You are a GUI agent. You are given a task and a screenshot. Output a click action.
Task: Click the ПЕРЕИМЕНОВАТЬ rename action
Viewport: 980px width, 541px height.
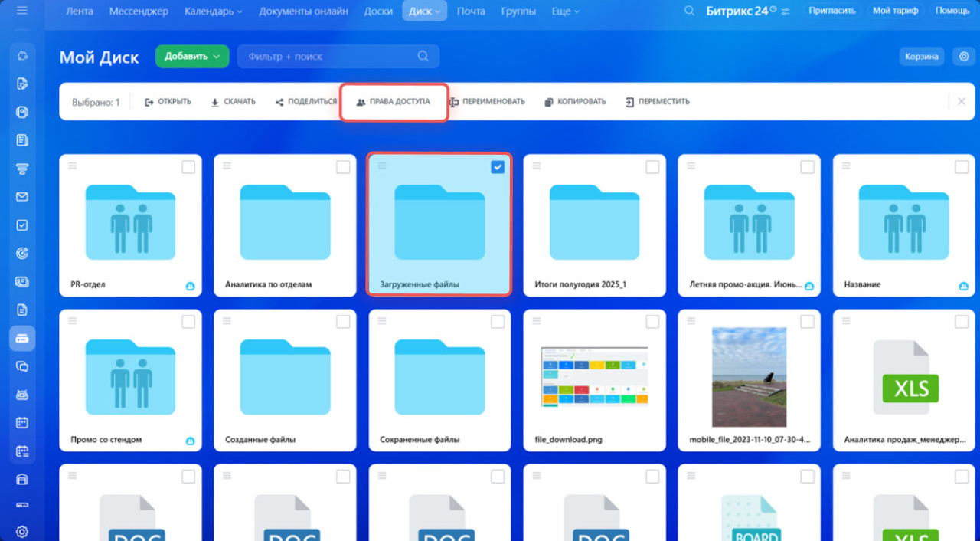pyautogui.click(x=487, y=101)
